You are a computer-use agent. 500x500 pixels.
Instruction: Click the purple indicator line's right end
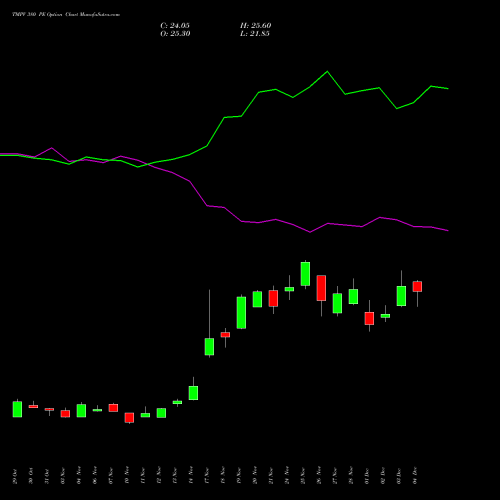tap(448, 230)
